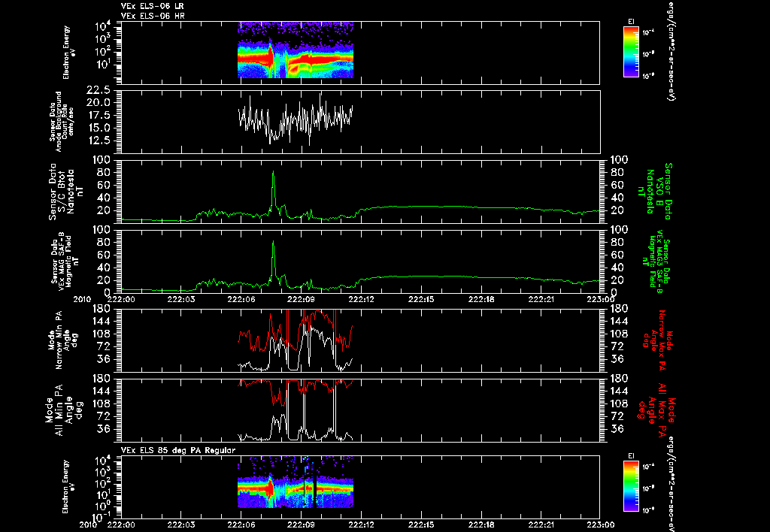Click the 222:21 label under the MAG SAF-B panel
Screen dimensions: 770x532
(x=541, y=299)
